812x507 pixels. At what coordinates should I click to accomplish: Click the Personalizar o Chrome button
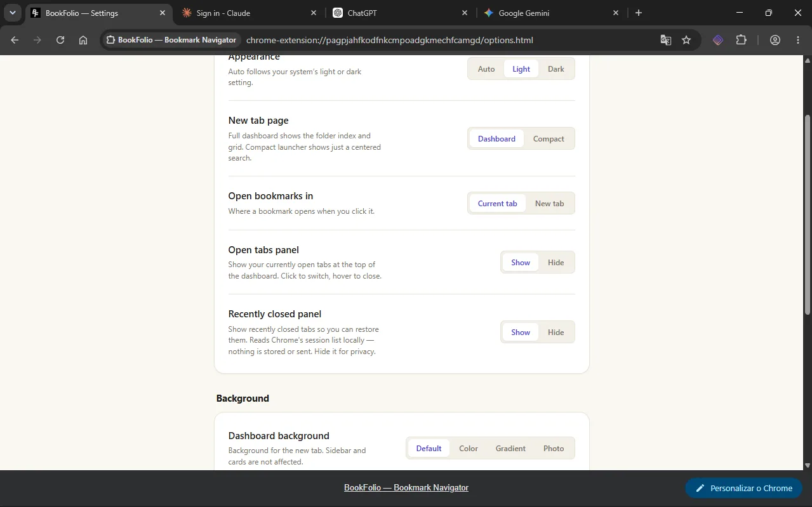point(744,488)
